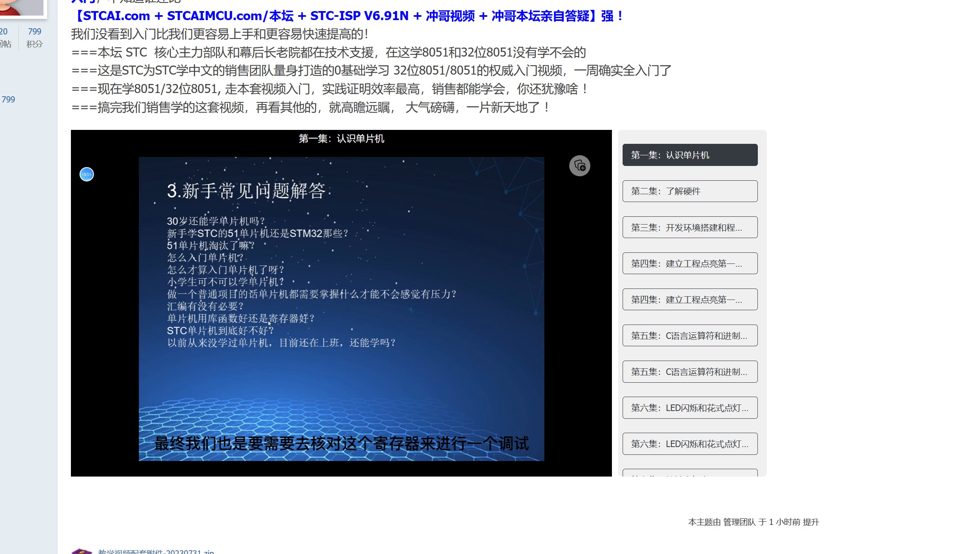
Task: Download 教学视频配套附件-20230731.zip attachment
Action: click(156, 552)
